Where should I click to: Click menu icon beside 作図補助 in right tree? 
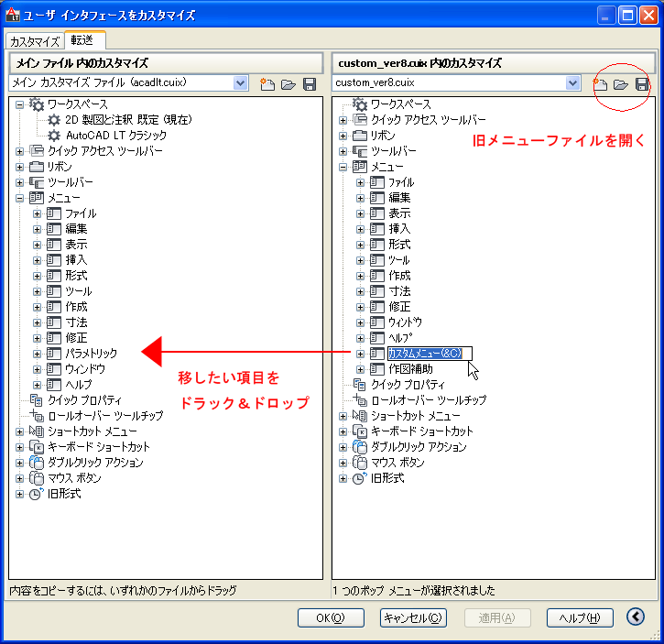[377, 369]
